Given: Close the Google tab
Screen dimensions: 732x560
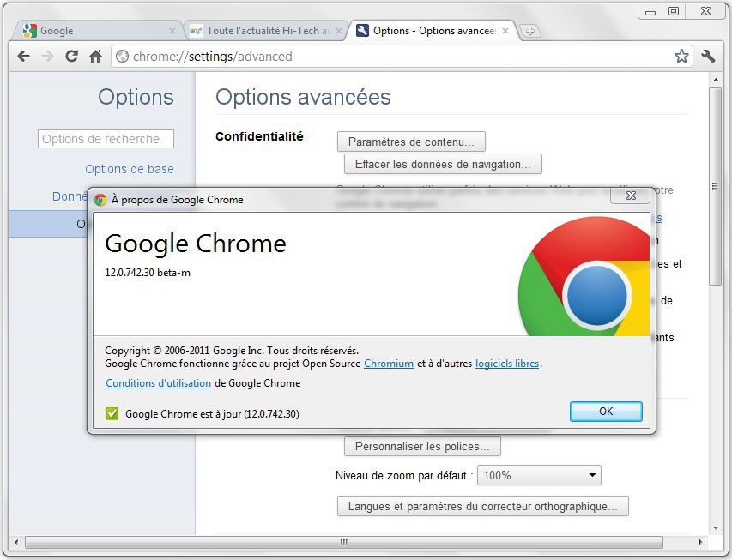Looking at the screenshot, I should click(172, 31).
